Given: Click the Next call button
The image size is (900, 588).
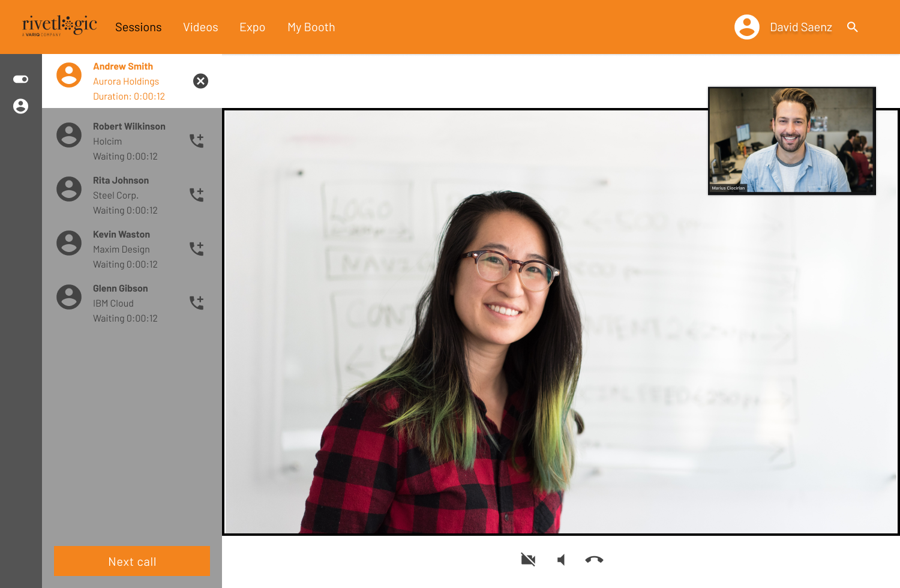Looking at the screenshot, I should click(x=132, y=561).
